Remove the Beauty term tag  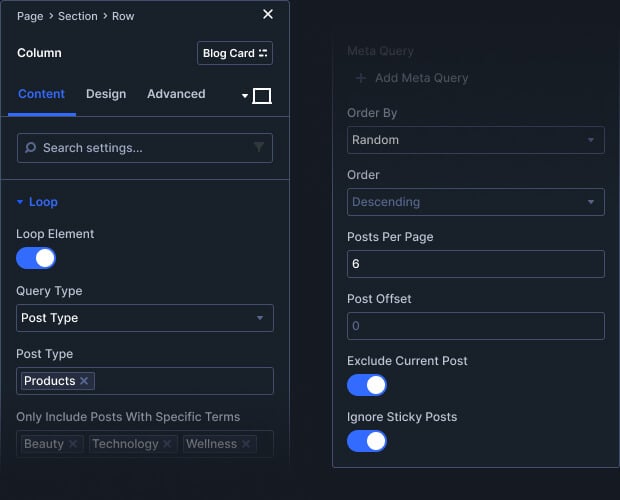[x=73, y=444]
